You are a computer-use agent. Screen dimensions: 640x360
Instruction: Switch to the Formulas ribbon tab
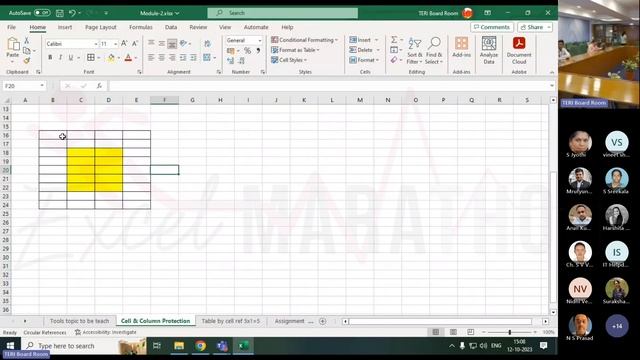pos(140,27)
